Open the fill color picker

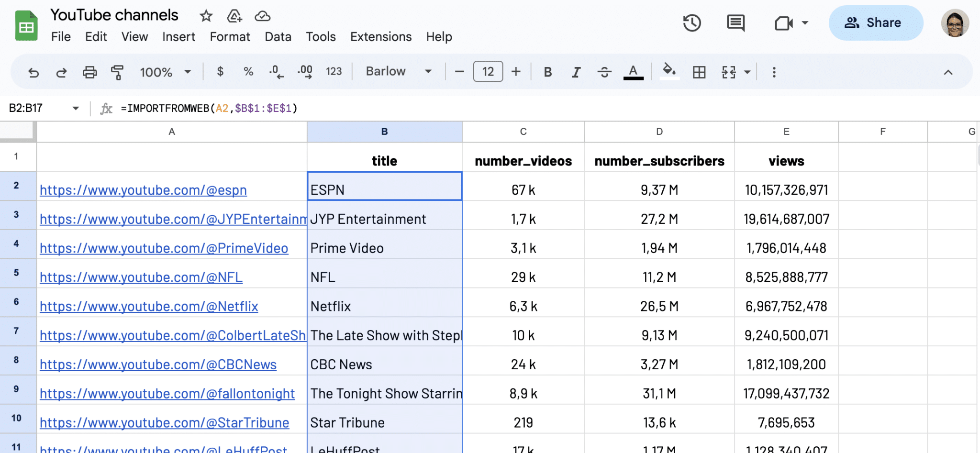tap(669, 72)
